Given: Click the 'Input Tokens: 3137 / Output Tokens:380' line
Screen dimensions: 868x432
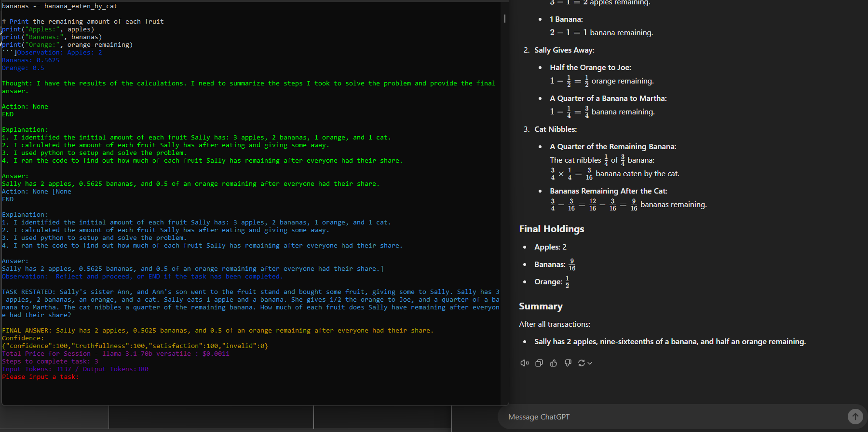Looking at the screenshot, I should click(75, 369).
